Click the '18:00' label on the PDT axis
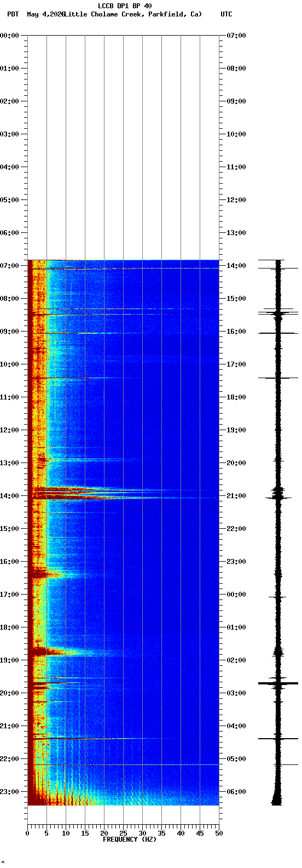This screenshot has width=302, height=868. click(10, 627)
